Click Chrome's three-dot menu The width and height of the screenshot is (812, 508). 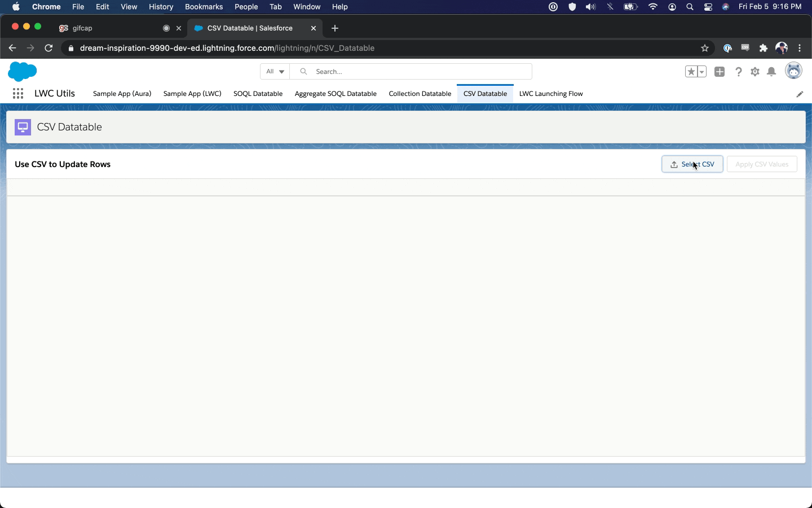tap(800, 48)
